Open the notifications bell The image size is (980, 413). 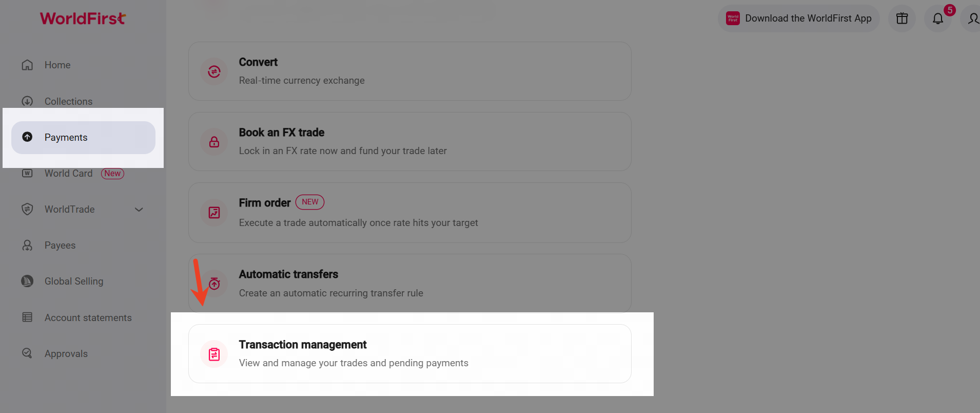pyautogui.click(x=937, y=19)
